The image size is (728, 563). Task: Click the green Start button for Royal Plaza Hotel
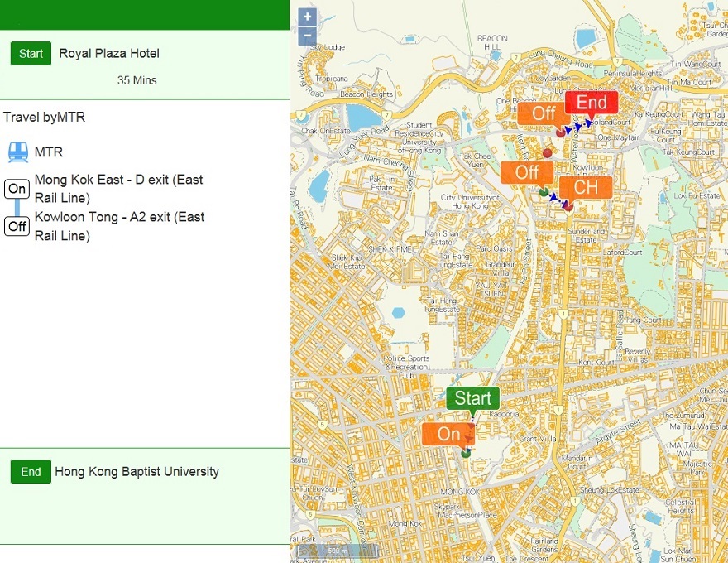point(31,54)
